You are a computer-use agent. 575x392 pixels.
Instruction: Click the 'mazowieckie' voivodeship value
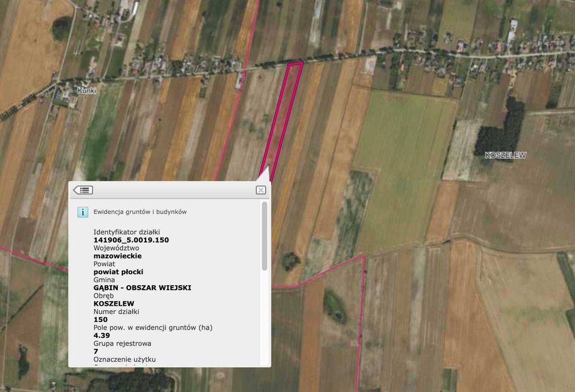pos(118,256)
